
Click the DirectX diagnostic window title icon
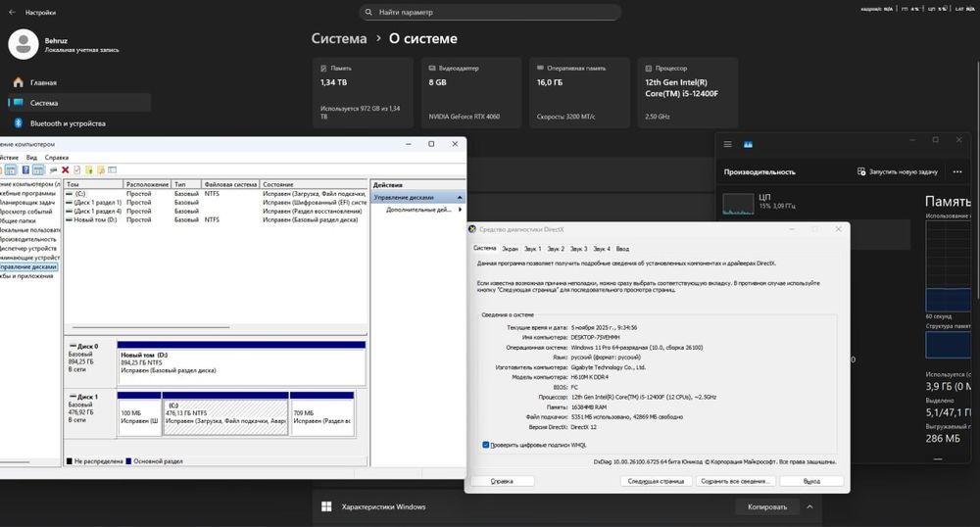(x=472, y=229)
